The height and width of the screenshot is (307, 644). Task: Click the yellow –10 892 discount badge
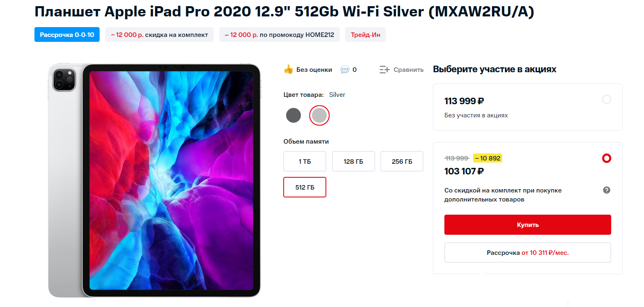(x=488, y=158)
